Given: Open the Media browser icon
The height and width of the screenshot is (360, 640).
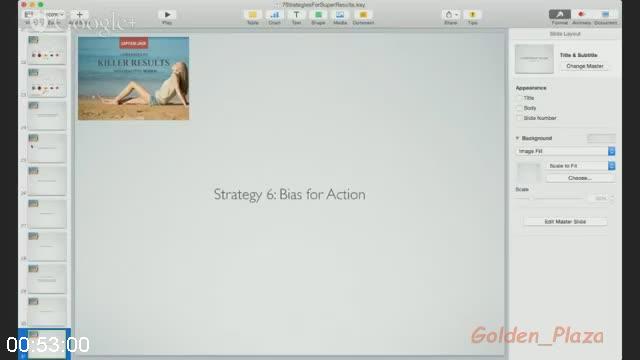Looking at the screenshot, I should coord(340,15).
